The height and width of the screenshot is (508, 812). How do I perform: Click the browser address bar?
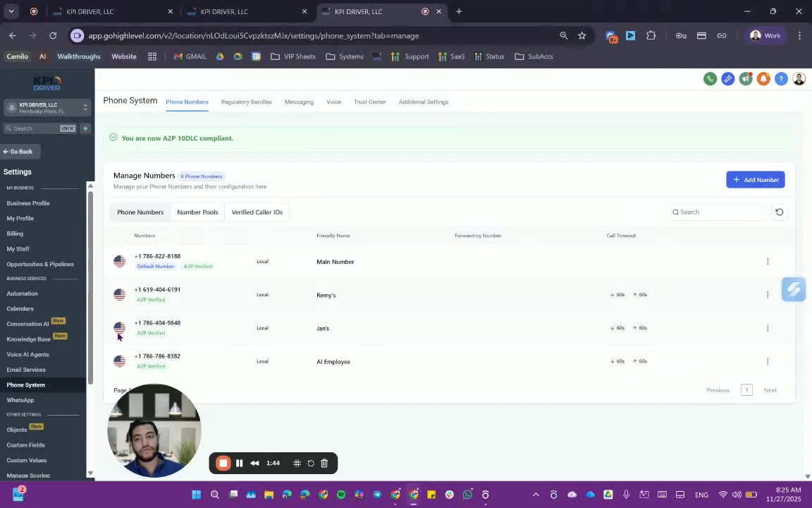coord(311,35)
